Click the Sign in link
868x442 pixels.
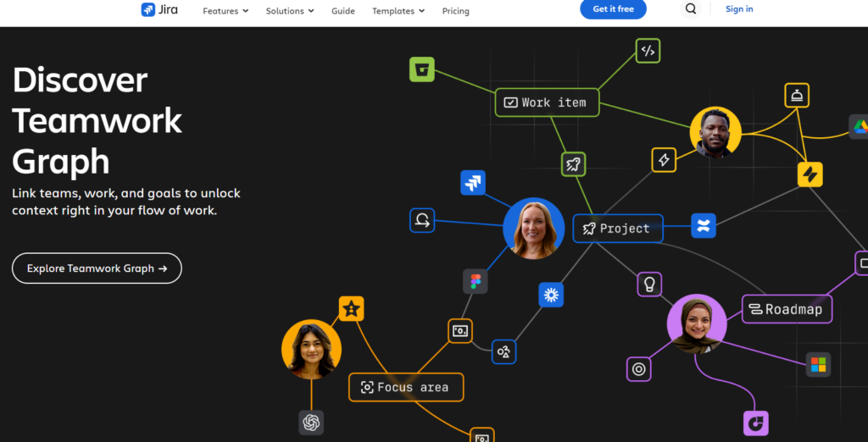(x=739, y=8)
